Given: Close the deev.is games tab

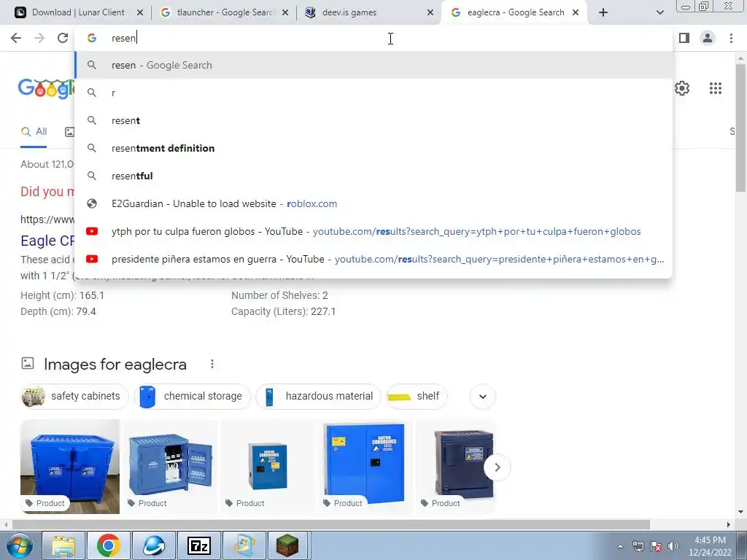Looking at the screenshot, I should 430,12.
